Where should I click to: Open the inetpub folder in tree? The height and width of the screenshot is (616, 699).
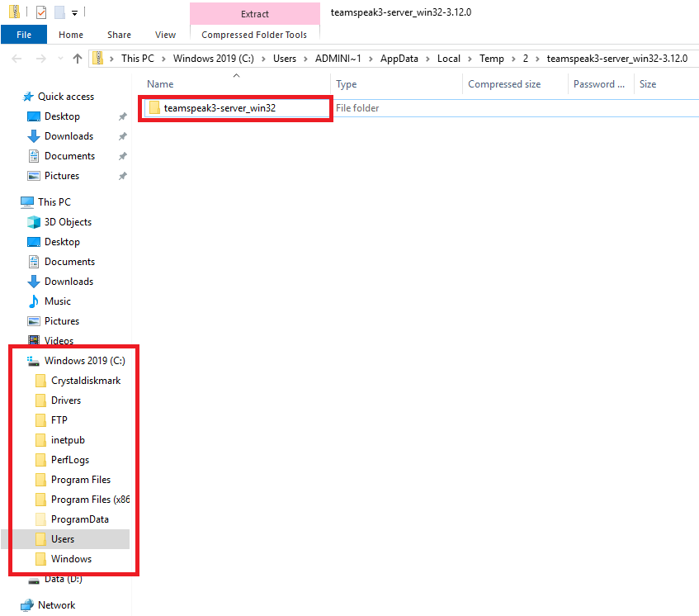pyautogui.click(x=68, y=440)
